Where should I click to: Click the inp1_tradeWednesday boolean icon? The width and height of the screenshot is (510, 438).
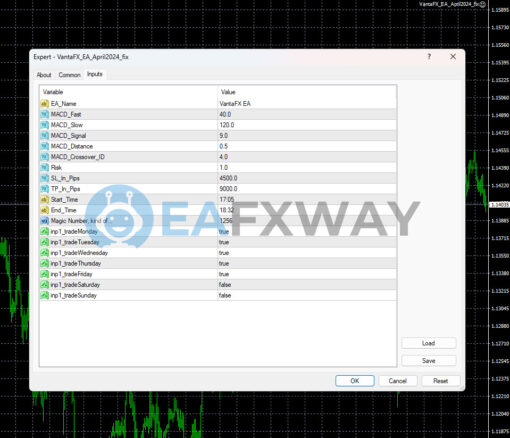44,253
